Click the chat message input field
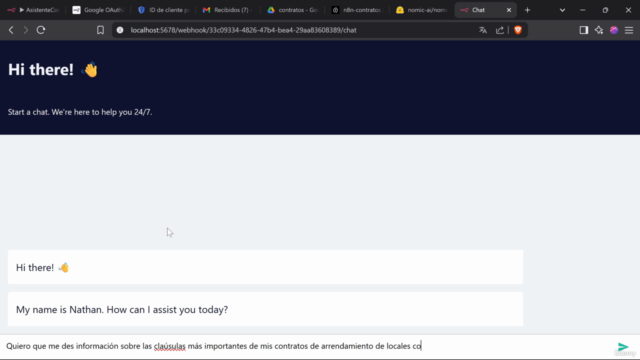This screenshot has height=360, width=640. tap(306, 346)
